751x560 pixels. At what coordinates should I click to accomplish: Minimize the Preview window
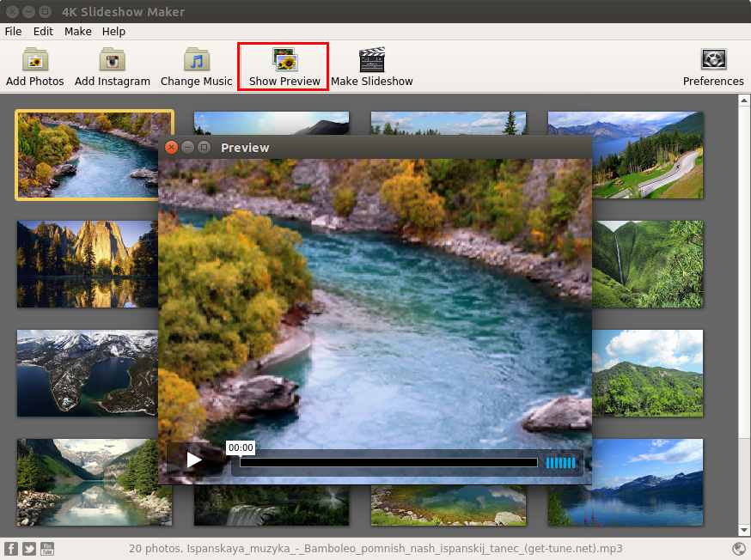pyautogui.click(x=187, y=148)
